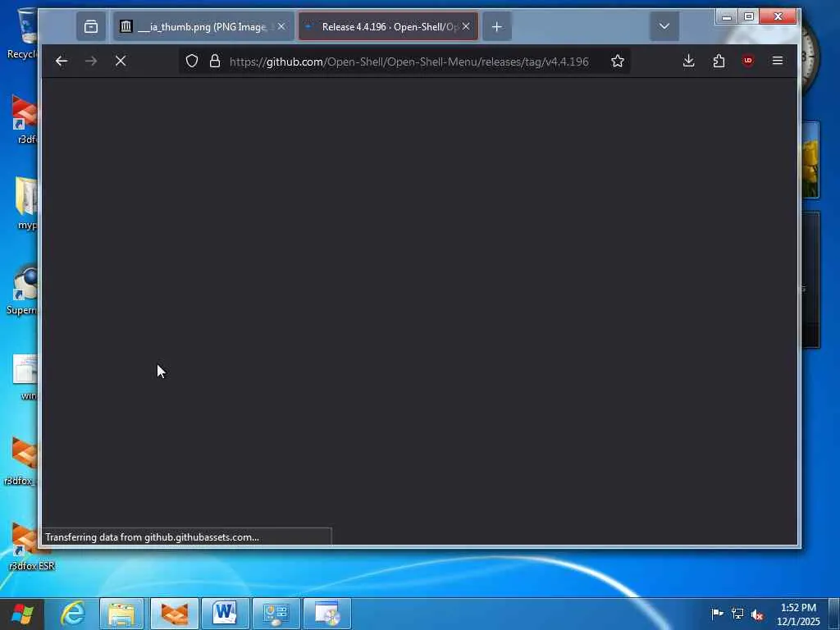This screenshot has height=630, width=840.
Task: Open the network tray icon
Action: click(737, 614)
